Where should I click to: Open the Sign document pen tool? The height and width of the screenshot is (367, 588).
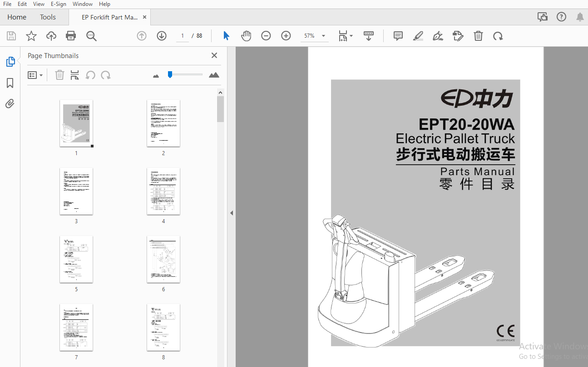point(438,36)
